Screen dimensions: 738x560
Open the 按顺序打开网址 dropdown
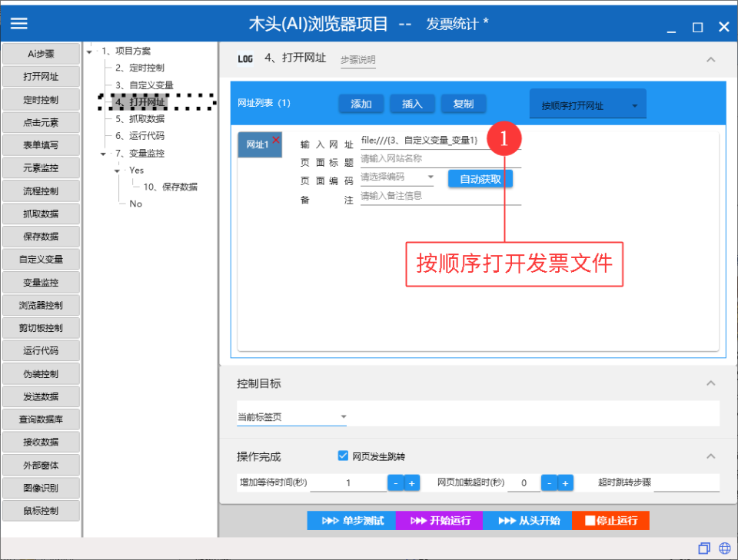click(x=587, y=103)
